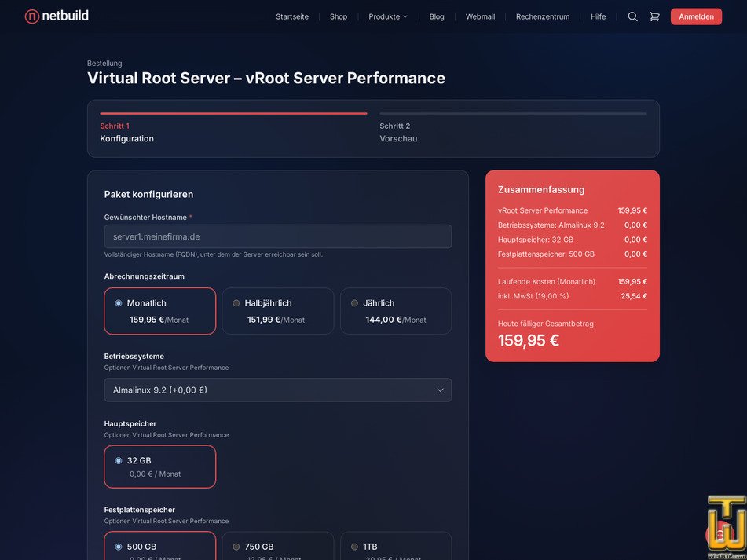
Task: Open the Betriebssysteme dropdown
Action: [x=278, y=390]
